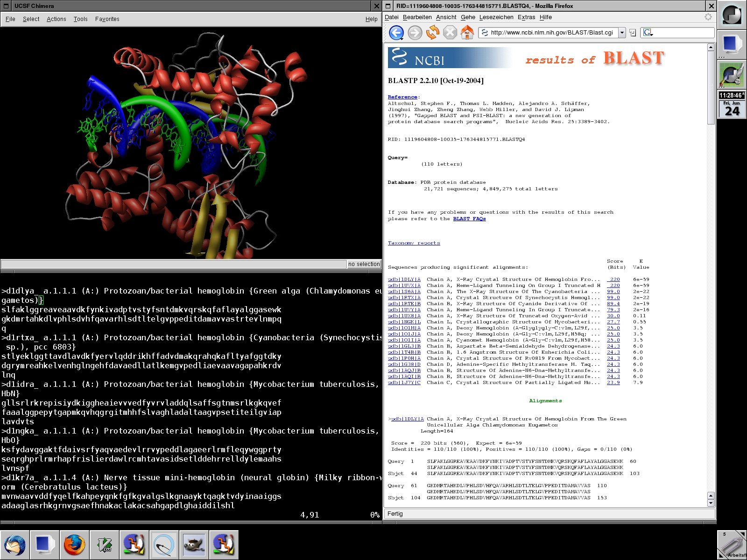Click into the Firefox URL address field
Viewport: 747px width, 560px height.
(x=552, y=33)
